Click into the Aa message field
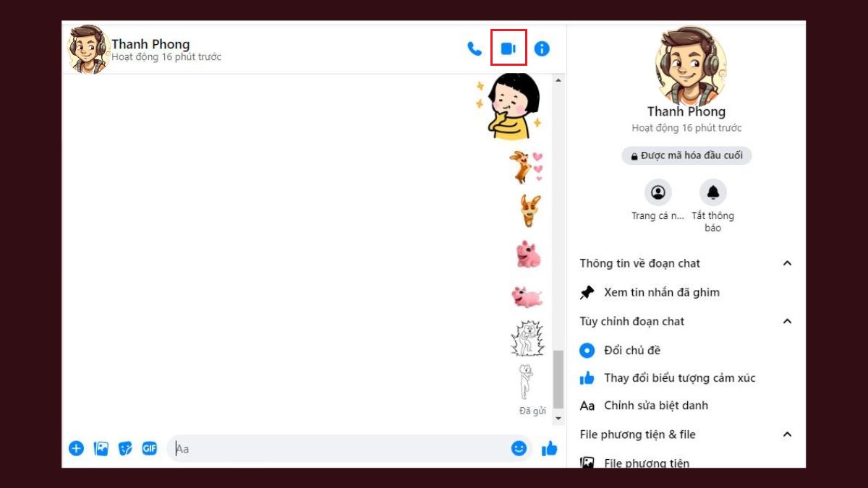This screenshot has width=868, height=488. point(349,448)
